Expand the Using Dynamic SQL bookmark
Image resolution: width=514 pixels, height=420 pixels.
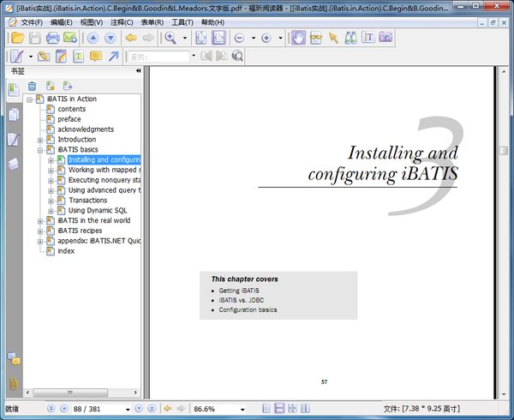click(x=51, y=211)
